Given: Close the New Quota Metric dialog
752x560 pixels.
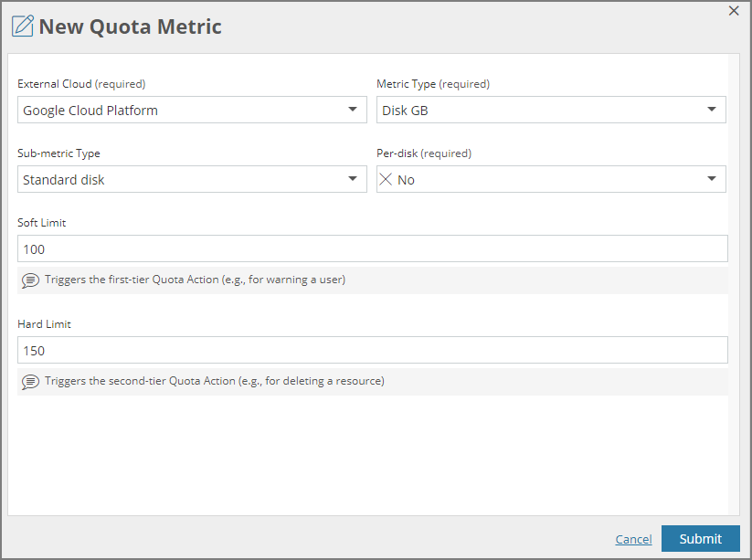Looking at the screenshot, I should (734, 11).
